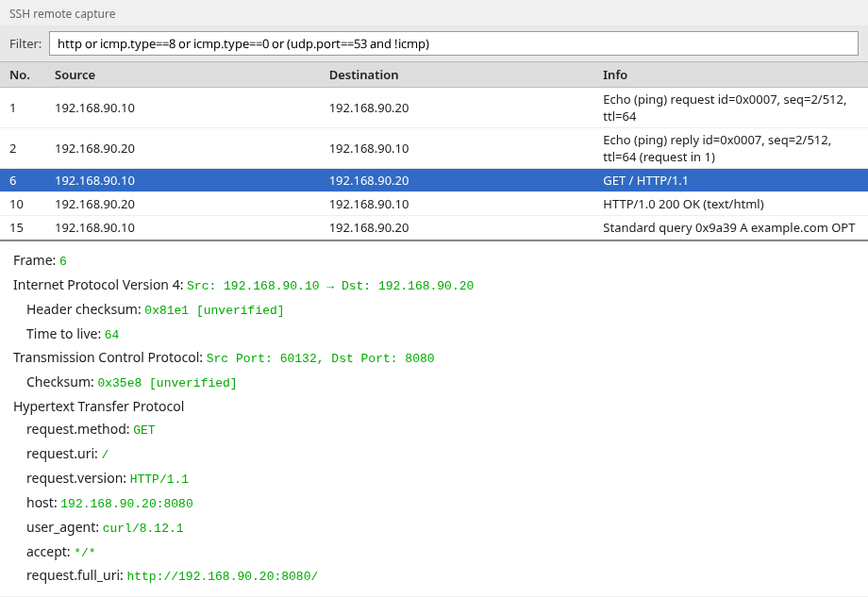Click Time to live 64 line
868x597 pixels.
(73, 334)
